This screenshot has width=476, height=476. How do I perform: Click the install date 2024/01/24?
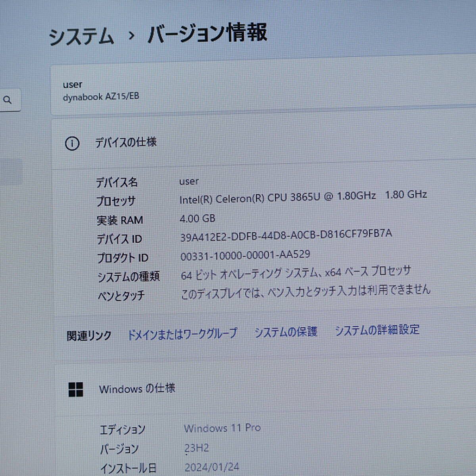pos(212,467)
